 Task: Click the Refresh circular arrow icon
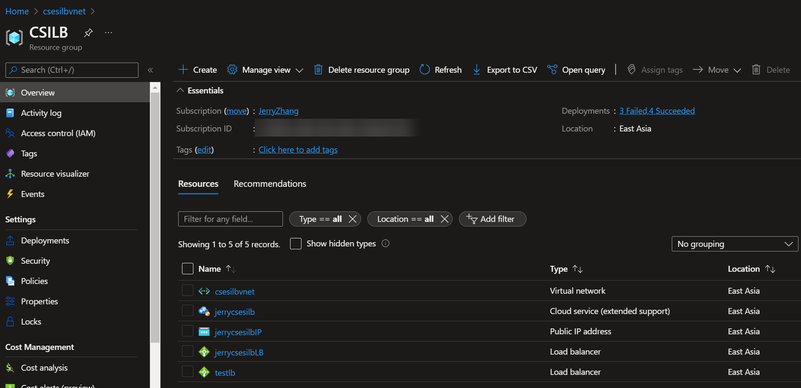tap(425, 70)
